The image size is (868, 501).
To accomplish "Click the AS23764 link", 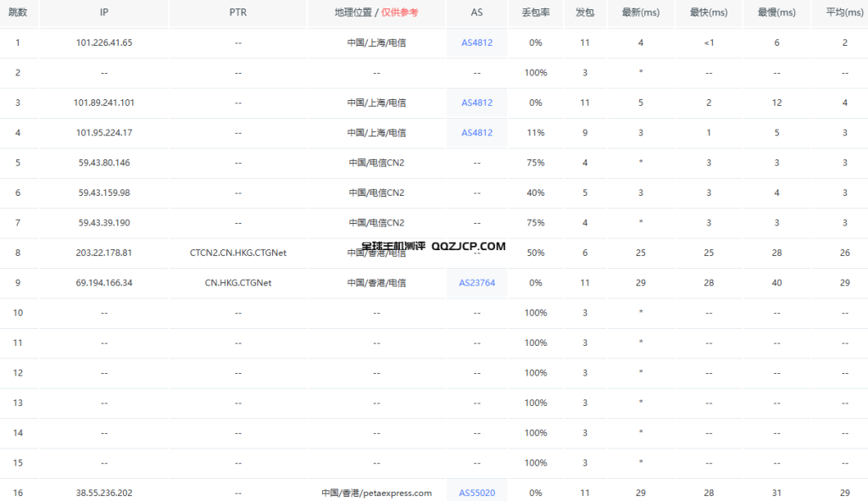I will (476, 282).
